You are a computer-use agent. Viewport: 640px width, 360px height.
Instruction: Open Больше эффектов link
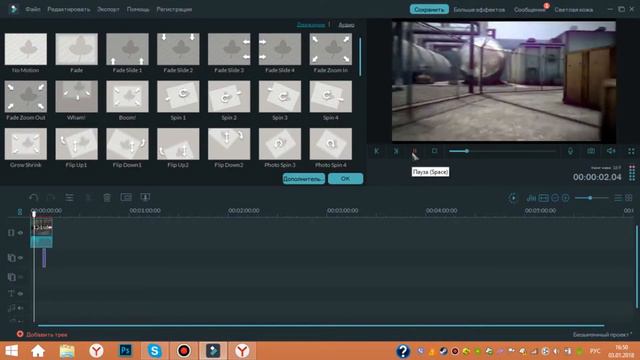[x=479, y=9]
